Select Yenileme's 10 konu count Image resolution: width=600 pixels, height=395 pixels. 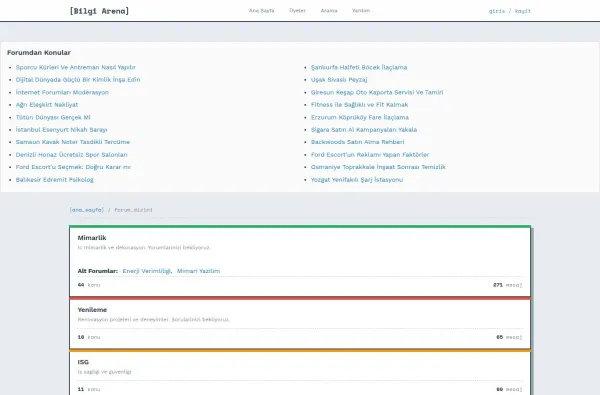[x=89, y=337]
